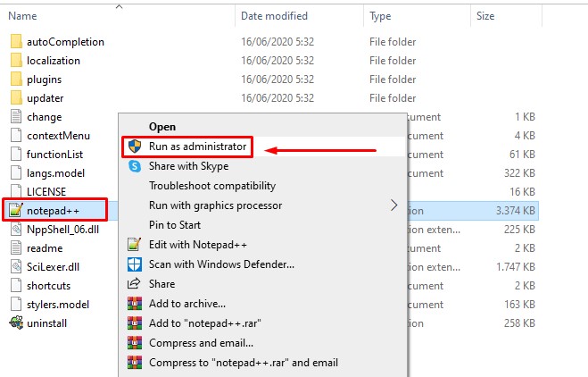Choose Open from the context menu

pos(262,127)
